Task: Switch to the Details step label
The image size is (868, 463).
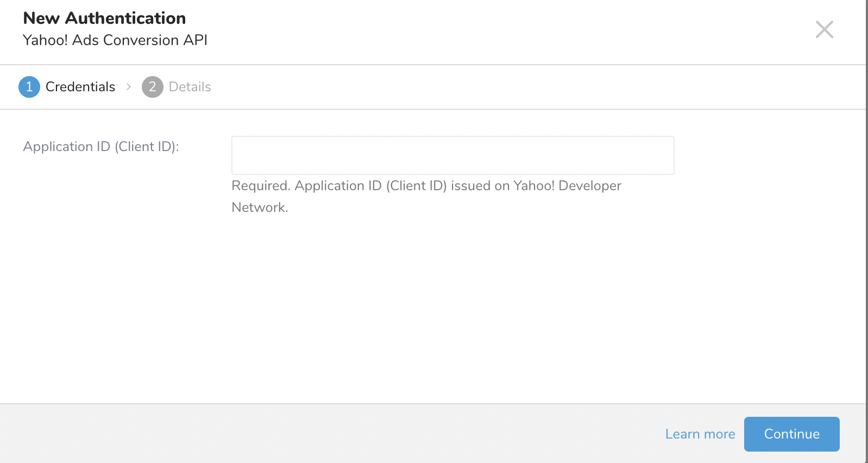Action: click(x=190, y=87)
